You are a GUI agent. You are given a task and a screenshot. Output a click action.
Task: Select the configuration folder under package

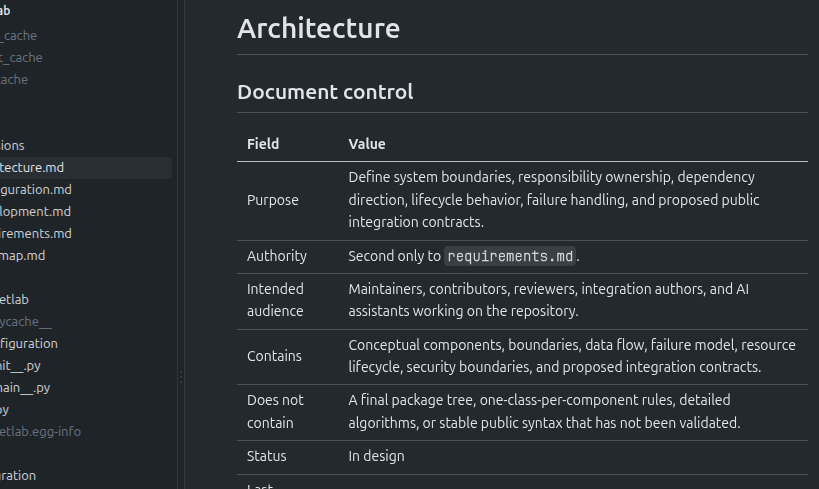click(x=29, y=344)
